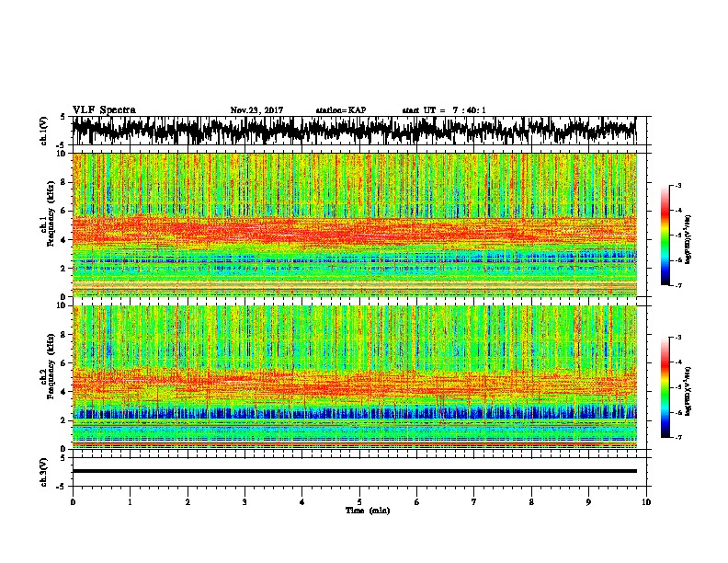Click the ch.1 frequency axis tick "6"
The height and width of the screenshot is (563, 728).
(64, 211)
